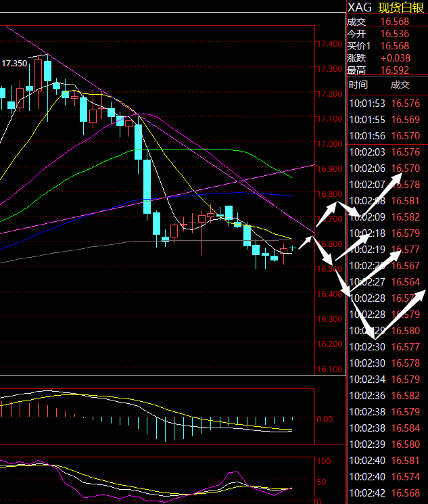Click the 50 level on oscillator axis

point(322,482)
